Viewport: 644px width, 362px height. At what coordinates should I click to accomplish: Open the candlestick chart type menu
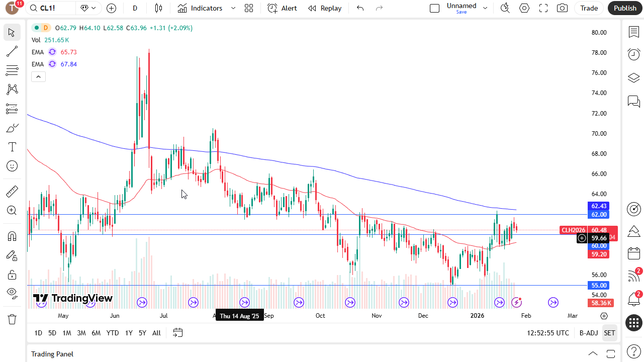click(159, 8)
